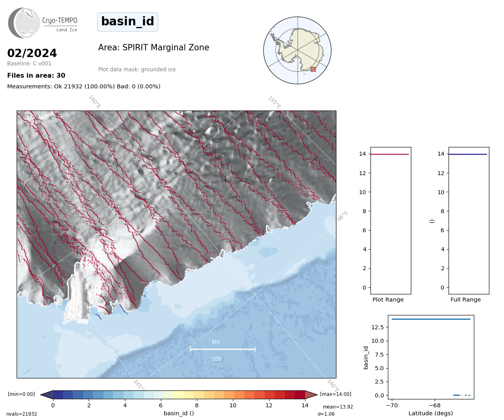Click the red line in Plot Range chart
Image resolution: width=504 pixels, height=420 pixels.
pos(389,154)
